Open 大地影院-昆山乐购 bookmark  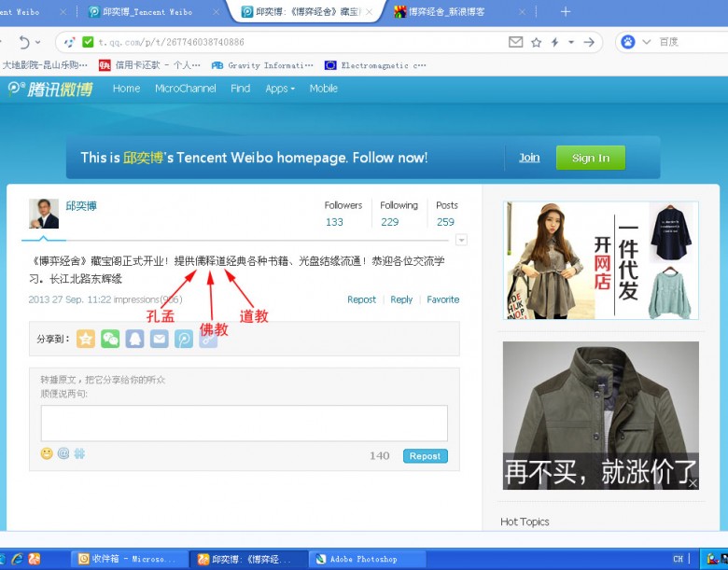coord(45,65)
